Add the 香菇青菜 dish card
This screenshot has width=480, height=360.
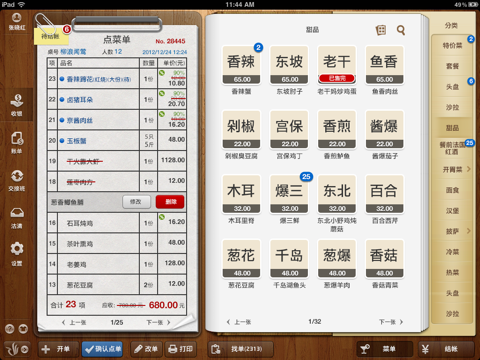tap(384, 259)
